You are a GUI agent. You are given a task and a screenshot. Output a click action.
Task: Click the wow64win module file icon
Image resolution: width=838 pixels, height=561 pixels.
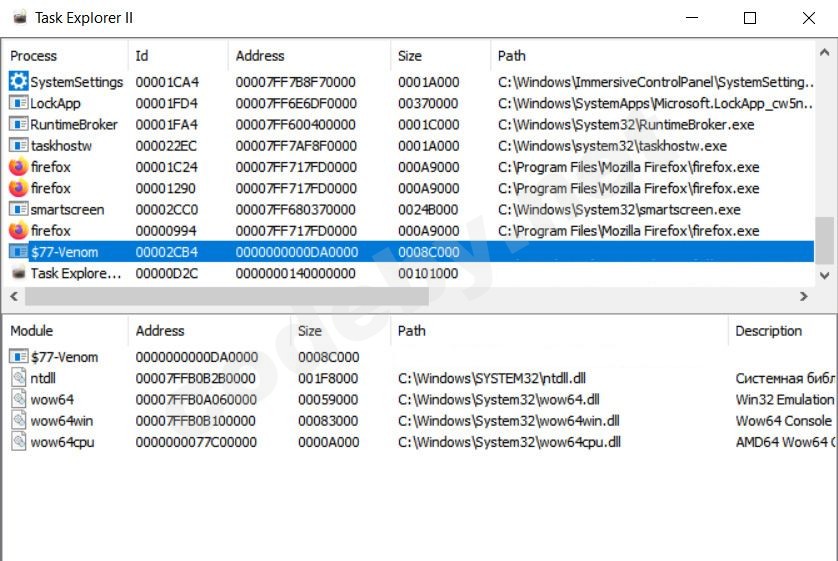pos(19,420)
